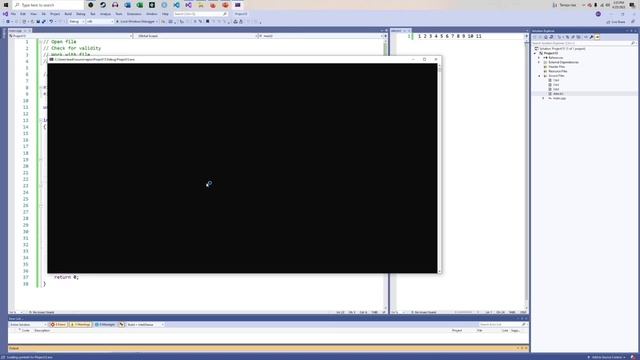Click the Live Share button
The image size is (640, 360).
tap(616, 22)
